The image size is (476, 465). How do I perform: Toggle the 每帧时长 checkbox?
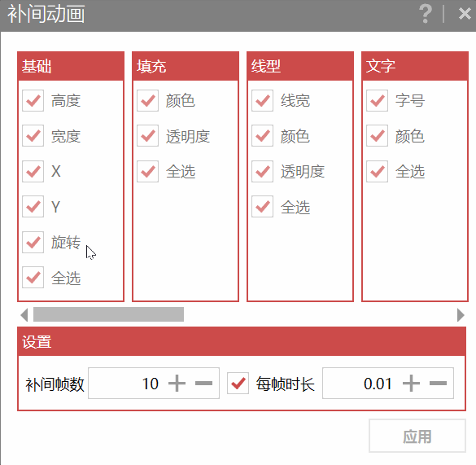[x=238, y=384]
